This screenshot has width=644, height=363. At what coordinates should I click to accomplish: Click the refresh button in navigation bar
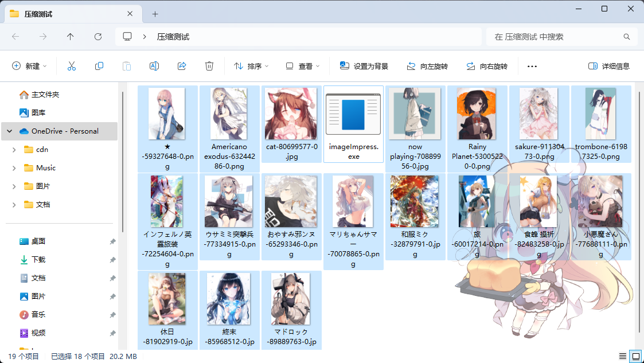click(98, 36)
